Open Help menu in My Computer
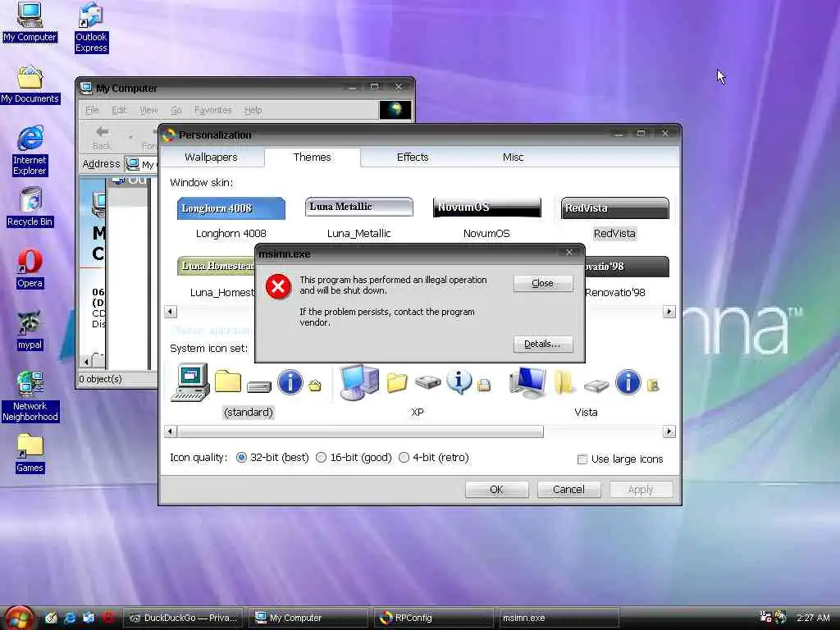Image resolution: width=840 pixels, height=630 pixels. (x=253, y=110)
